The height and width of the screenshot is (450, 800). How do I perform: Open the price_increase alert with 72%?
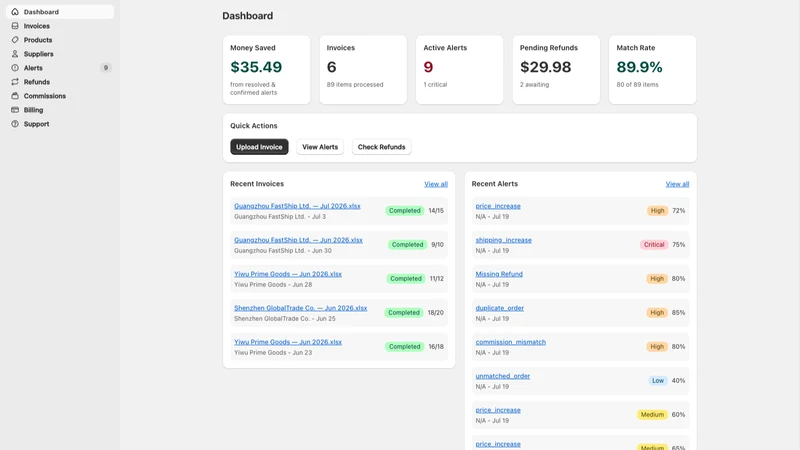point(498,206)
